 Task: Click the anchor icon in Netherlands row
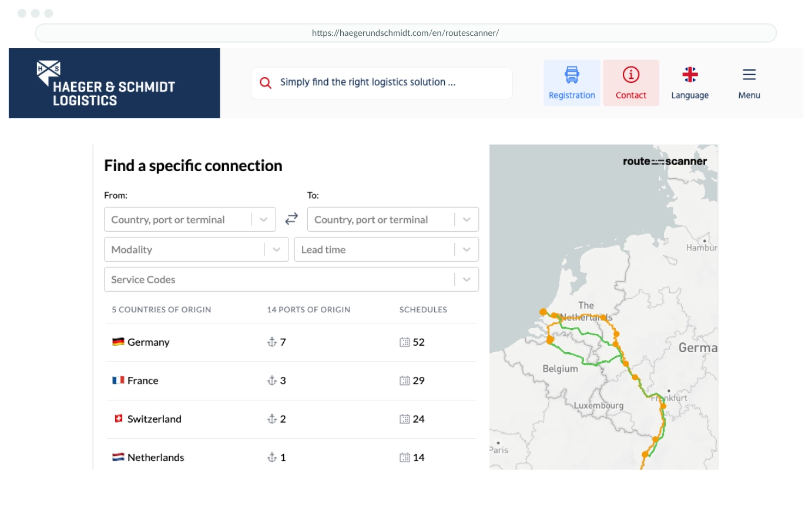click(x=272, y=457)
